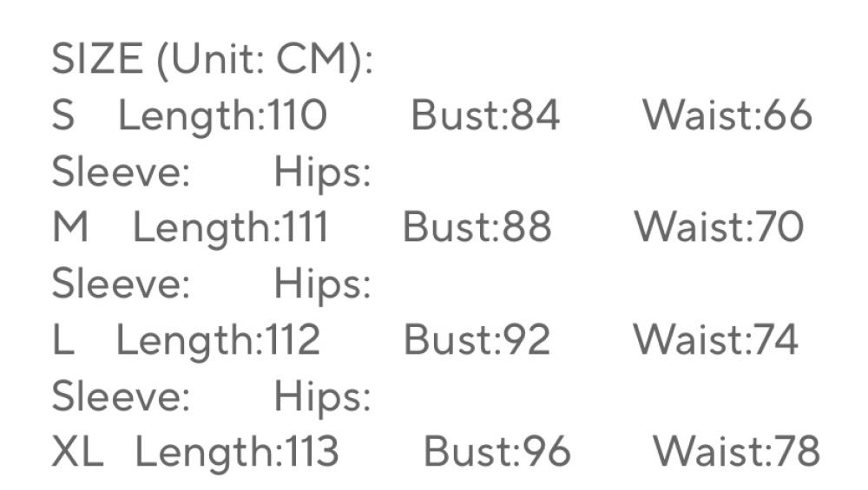Click the Waist:78 value
868x490 pixels.
735,452
